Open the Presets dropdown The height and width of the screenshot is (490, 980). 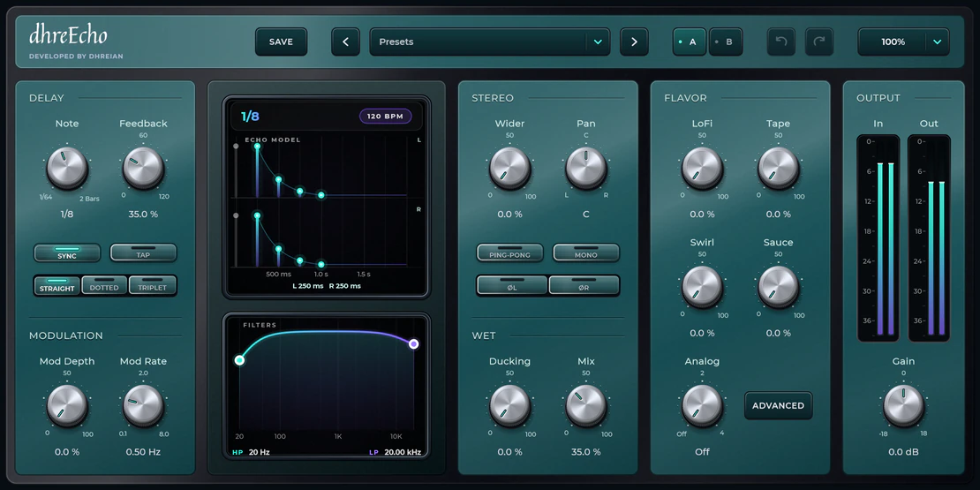point(489,41)
